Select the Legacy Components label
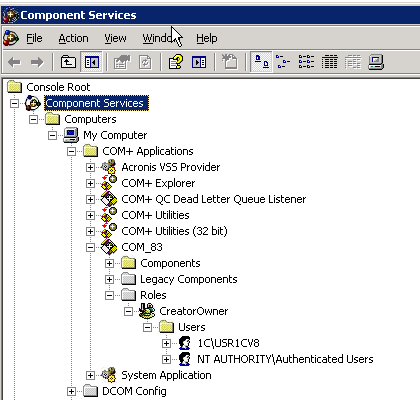 pyautogui.click(x=189, y=279)
